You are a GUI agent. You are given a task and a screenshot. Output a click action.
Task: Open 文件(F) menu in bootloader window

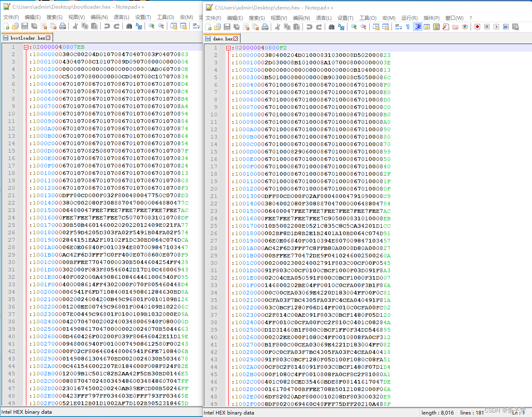point(11,17)
